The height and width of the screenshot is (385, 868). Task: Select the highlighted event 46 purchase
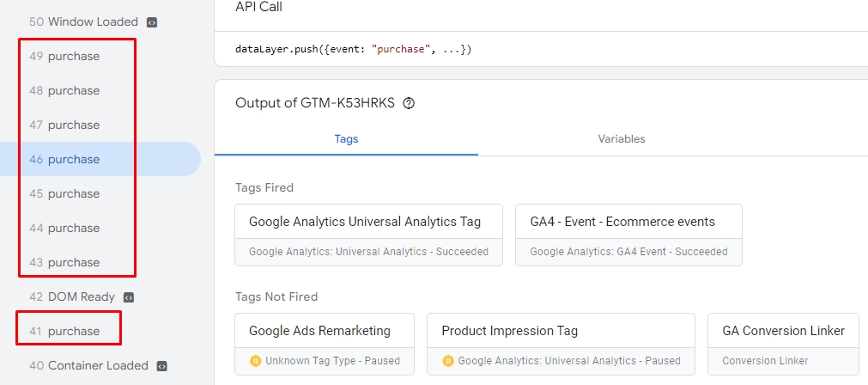coord(100,160)
